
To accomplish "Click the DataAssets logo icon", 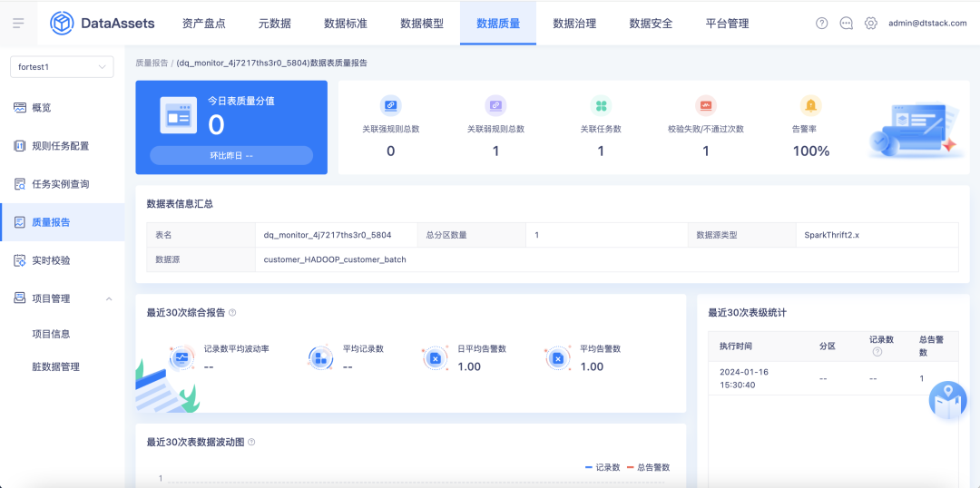I will point(62,23).
